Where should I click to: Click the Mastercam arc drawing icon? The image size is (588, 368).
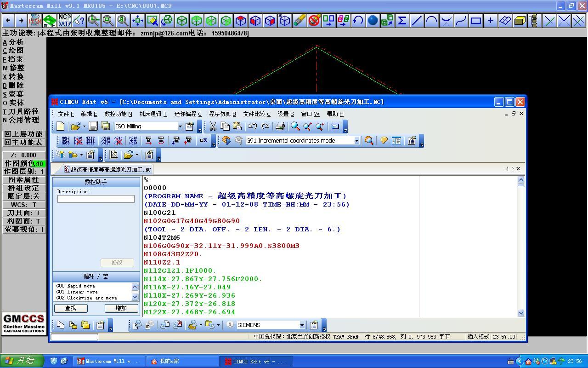[x=431, y=21]
